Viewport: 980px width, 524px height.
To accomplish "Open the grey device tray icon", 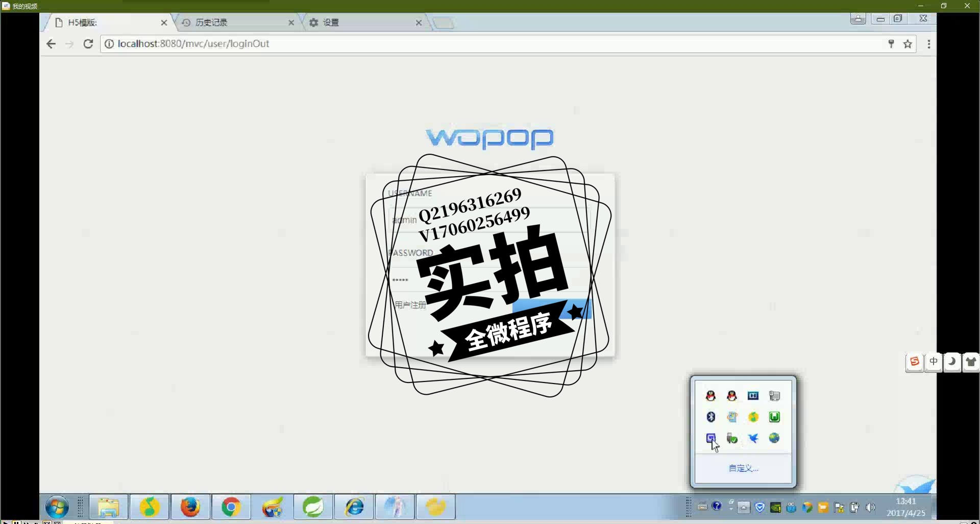I will pos(774,396).
